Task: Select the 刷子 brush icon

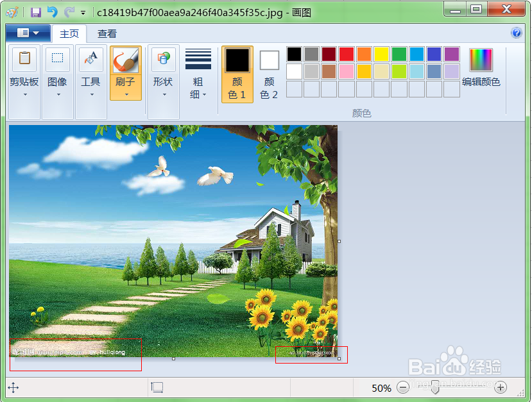Action: point(126,60)
